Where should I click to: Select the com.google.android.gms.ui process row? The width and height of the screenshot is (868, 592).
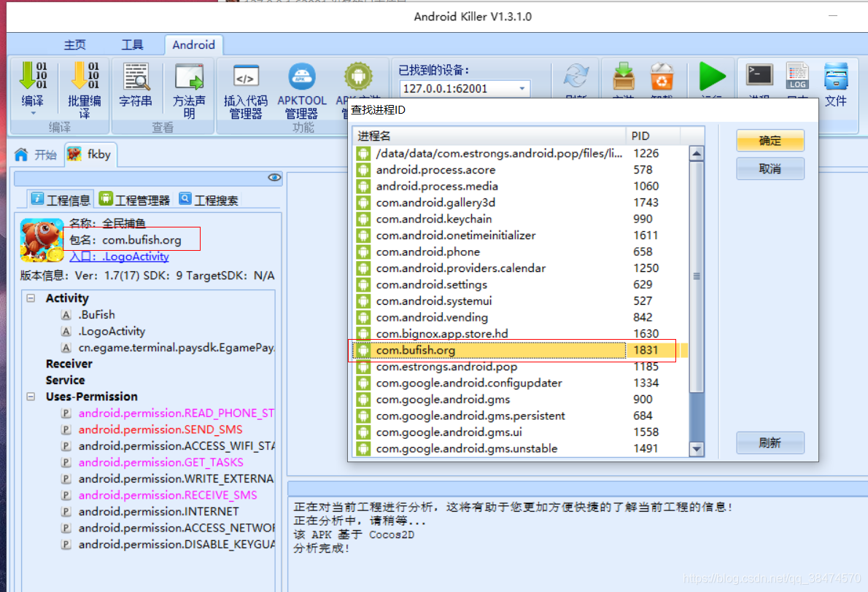[x=519, y=432]
